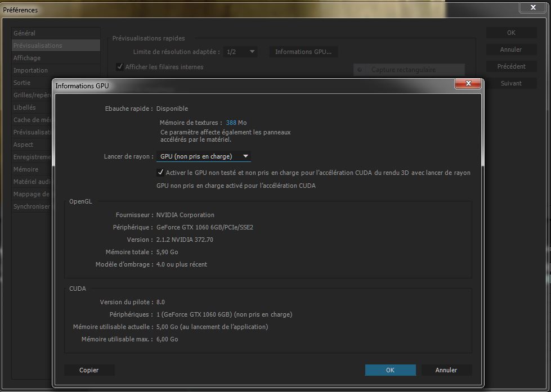This screenshot has width=551, height=392.
Task: Open the Affichage preferences category
Action: coord(27,58)
